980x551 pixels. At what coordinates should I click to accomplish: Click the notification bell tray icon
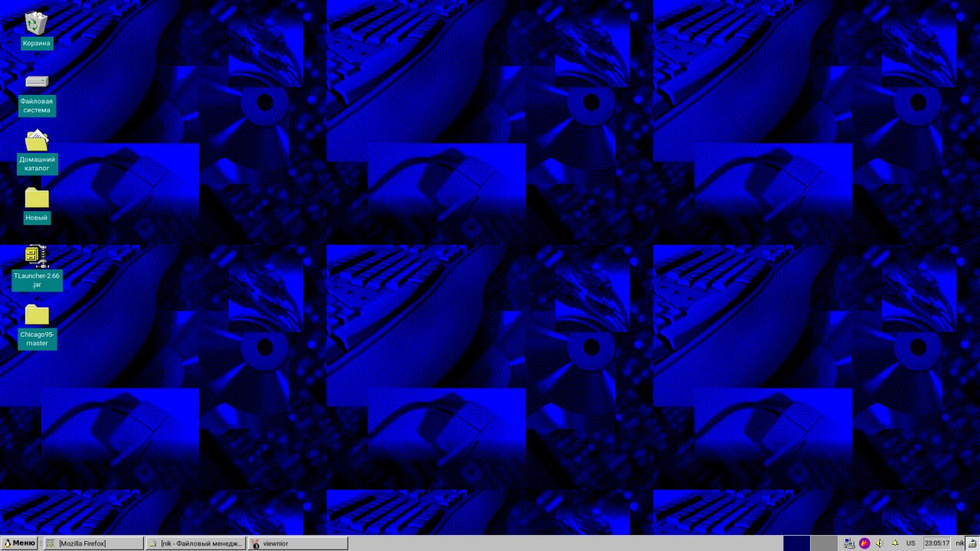coord(895,543)
